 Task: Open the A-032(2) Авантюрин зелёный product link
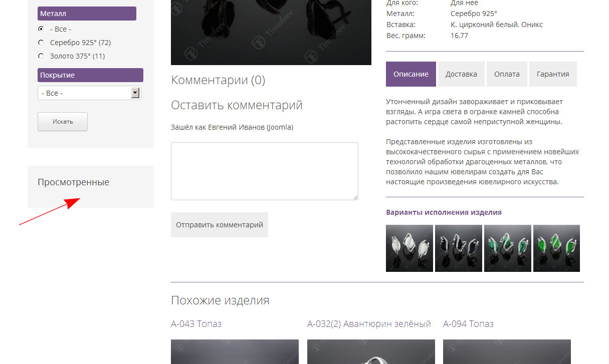tap(369, 324)
